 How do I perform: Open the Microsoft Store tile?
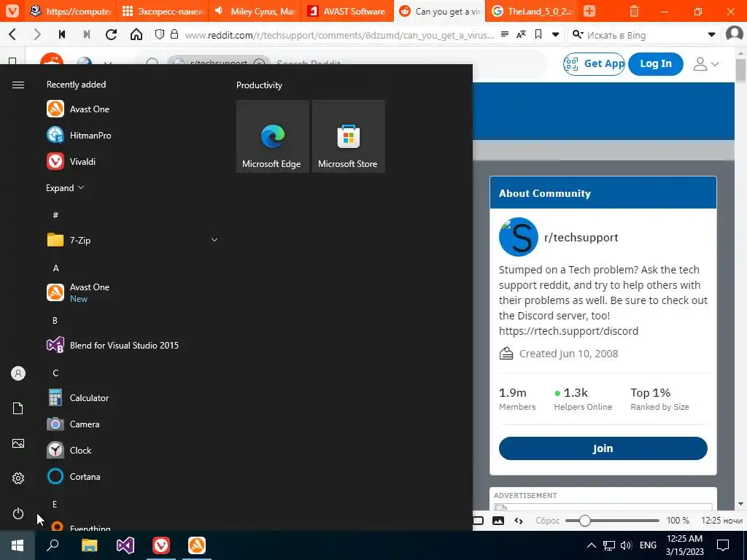click(348, 136)
